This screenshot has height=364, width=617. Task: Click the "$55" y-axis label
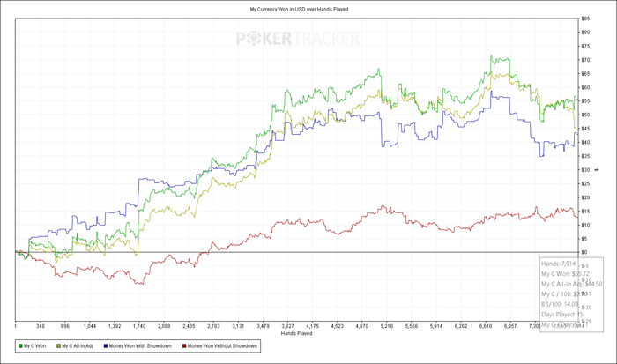click(x=585, y=101)
